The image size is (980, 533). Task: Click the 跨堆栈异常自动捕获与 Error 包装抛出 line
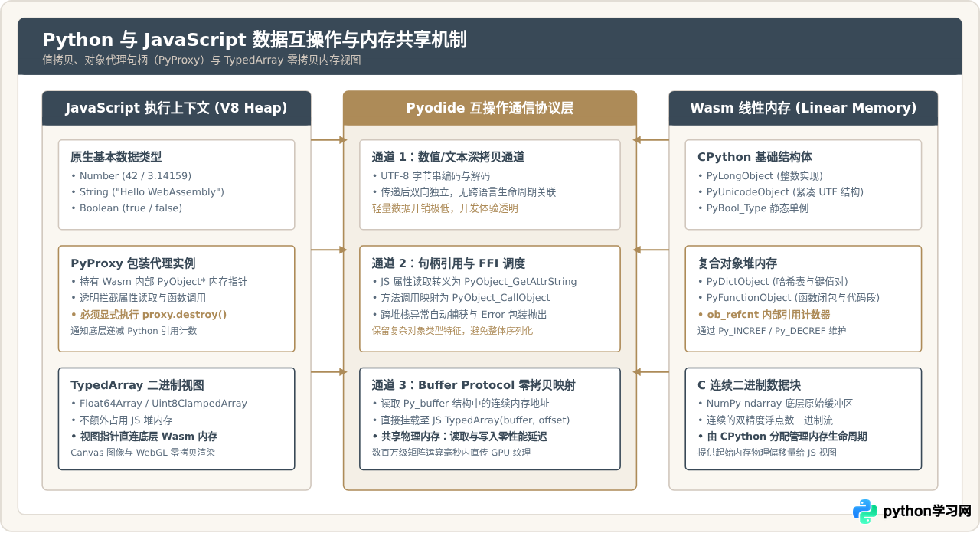pos(459,315)
